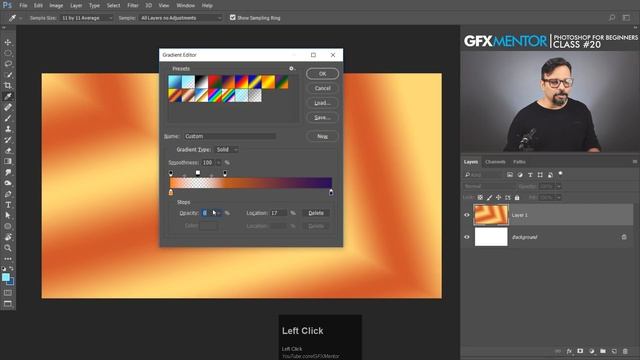Image resolution: width=640 pixels, height=360 pixels.
Task: Open Gradient Type Solid dropdown
Action: point(227,150)
